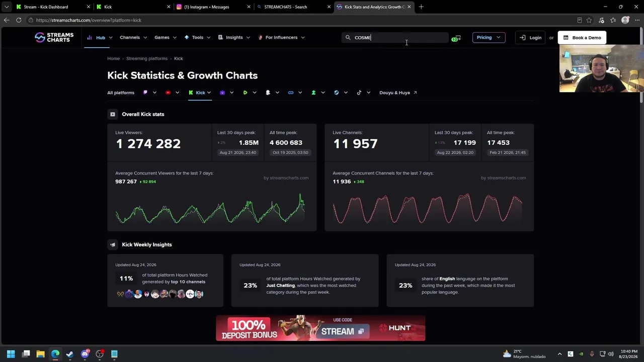This screenshot has height=362, width=644.
Task: Open browser media control music icon
Action: coord(601,20)
